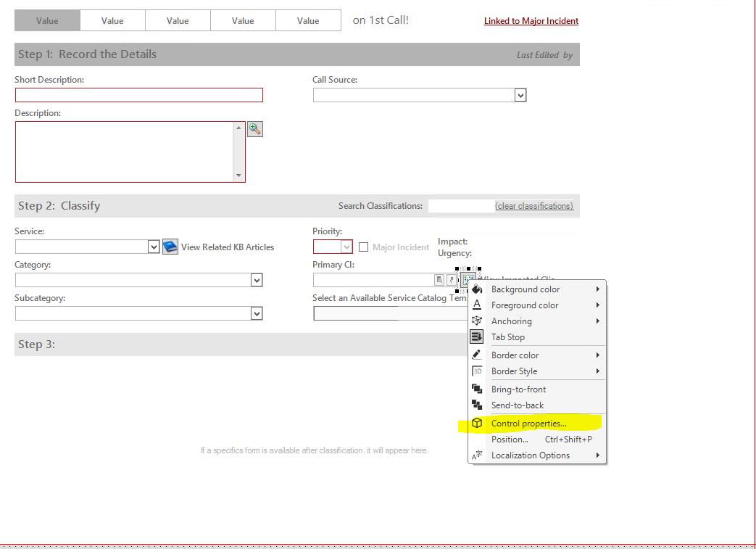The image size is (756, 549).
Task: Open the Linked to Major Incident link
Action: click(531, 21)
